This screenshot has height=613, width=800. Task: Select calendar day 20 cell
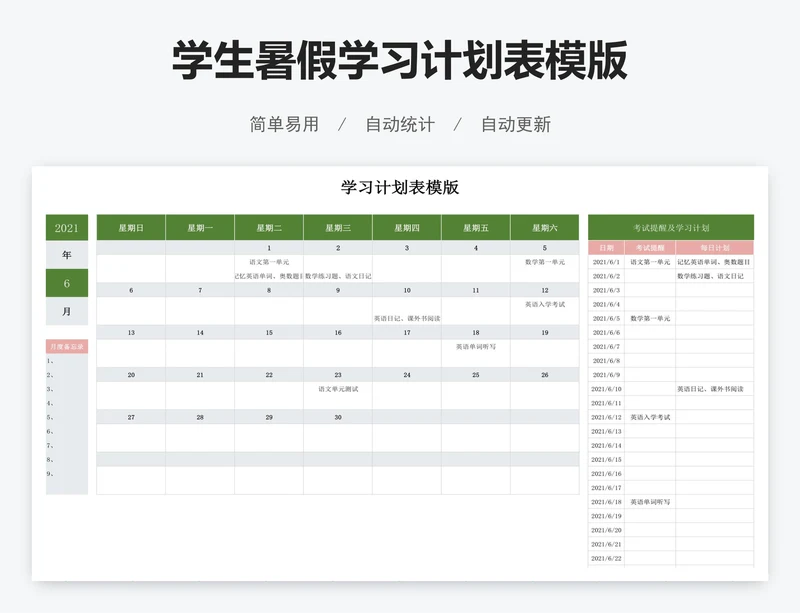point(131,375)
